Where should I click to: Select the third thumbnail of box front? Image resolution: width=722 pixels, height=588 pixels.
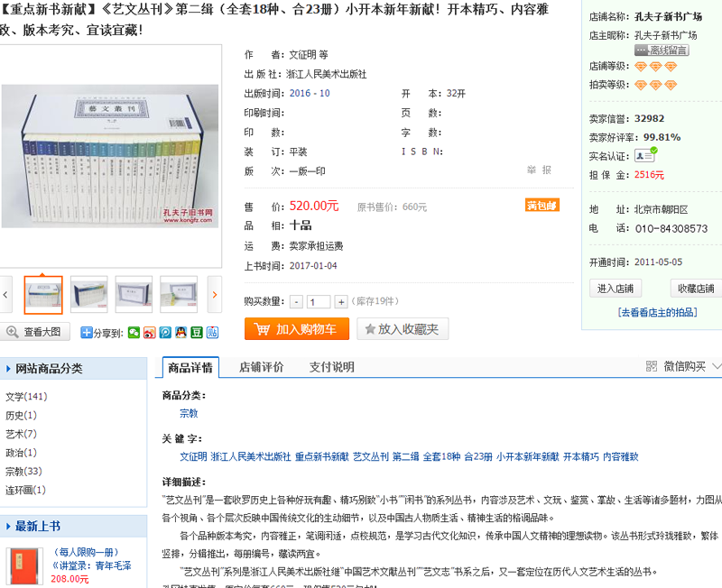(x=134, y=295)
